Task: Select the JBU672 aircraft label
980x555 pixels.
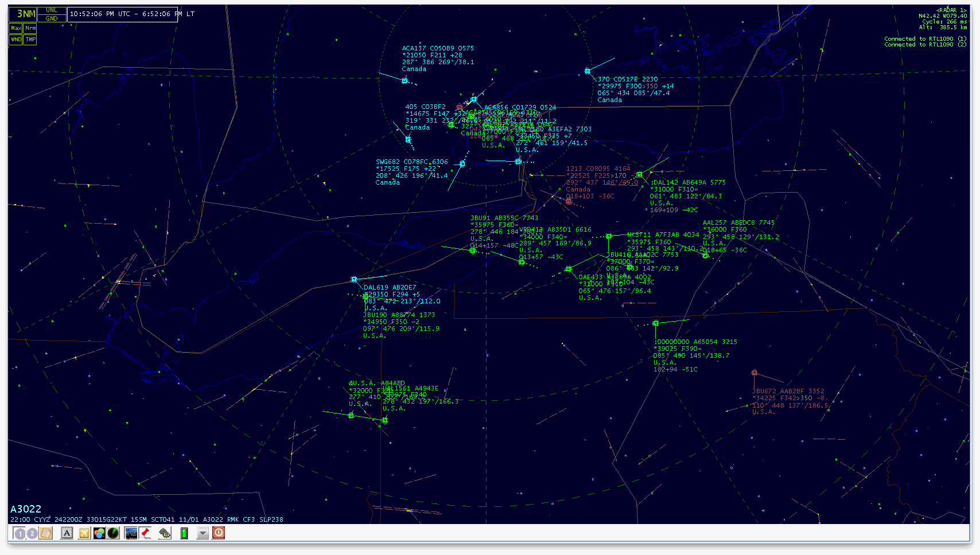Action: pos(791,401)
